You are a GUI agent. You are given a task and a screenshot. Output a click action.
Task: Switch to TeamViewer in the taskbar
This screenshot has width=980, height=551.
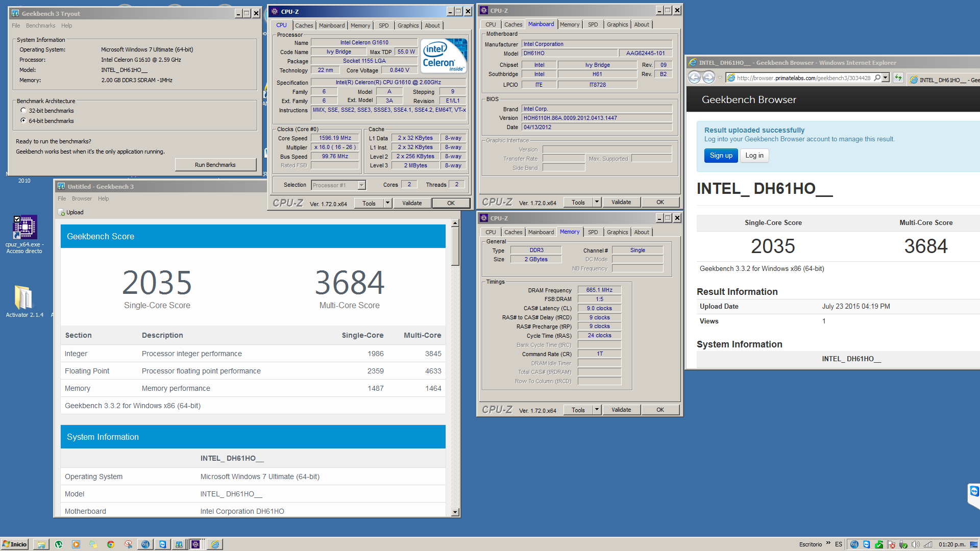pyautogui.click(x=163, y=544)
